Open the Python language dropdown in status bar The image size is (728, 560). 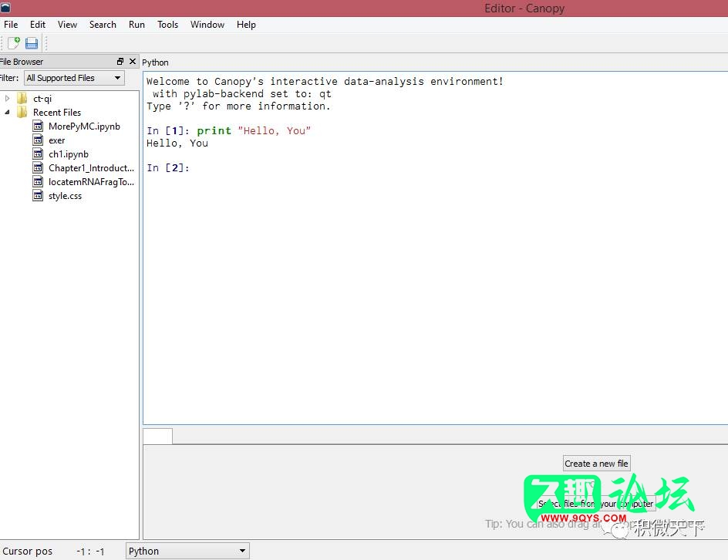coord(187,552)
